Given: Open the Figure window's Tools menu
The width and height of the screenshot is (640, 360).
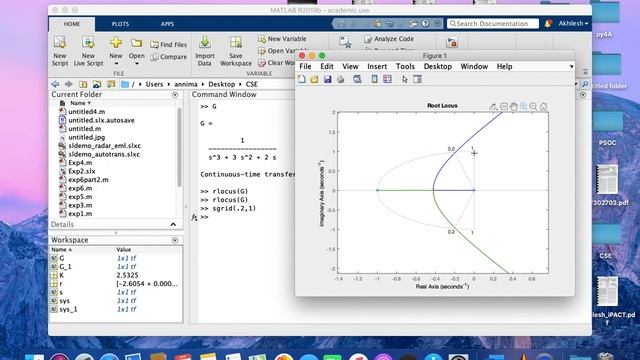Looking at the screenshot, I should coord(405,67).
